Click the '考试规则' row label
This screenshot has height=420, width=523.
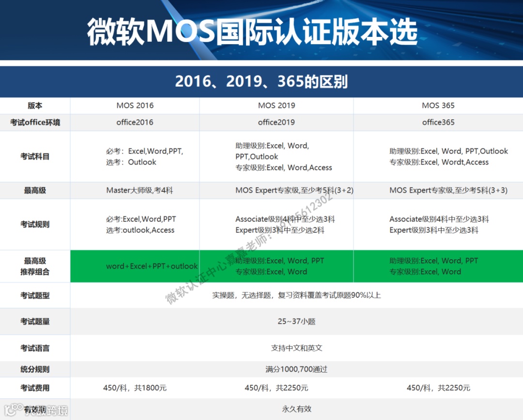click(35, 224)
